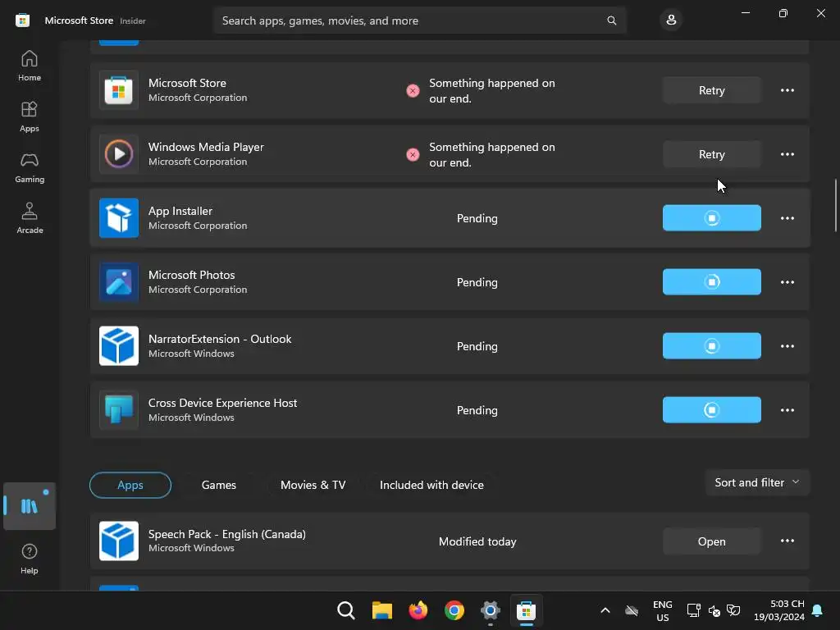Click the Cross Device Experience Host icon
This screenshot has height=630, width=840.
(x=119, y=410)
